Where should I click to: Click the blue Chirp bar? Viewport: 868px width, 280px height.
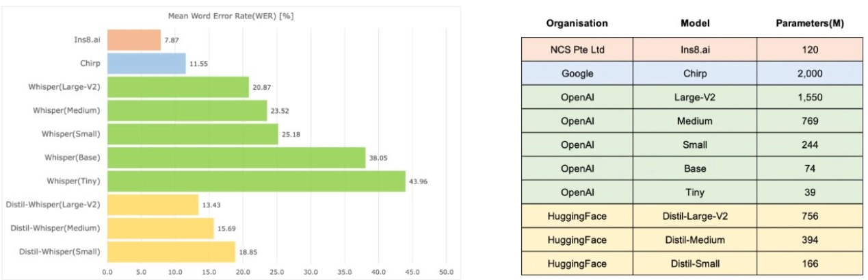(146, 64)
